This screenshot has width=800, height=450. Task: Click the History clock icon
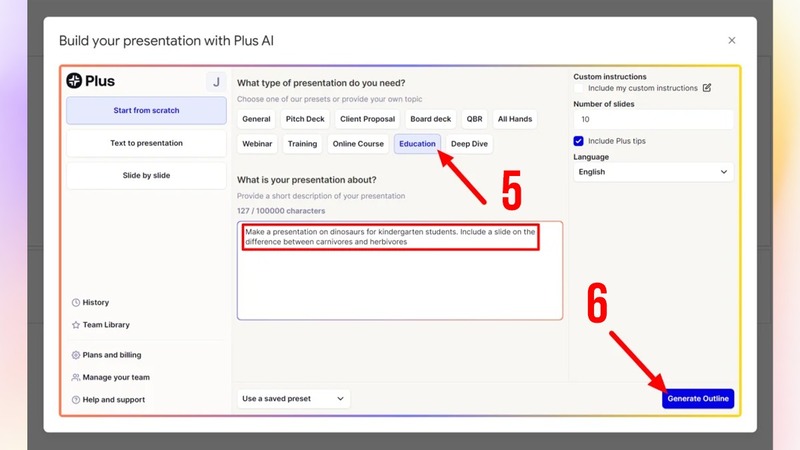[x=76, y=303]
